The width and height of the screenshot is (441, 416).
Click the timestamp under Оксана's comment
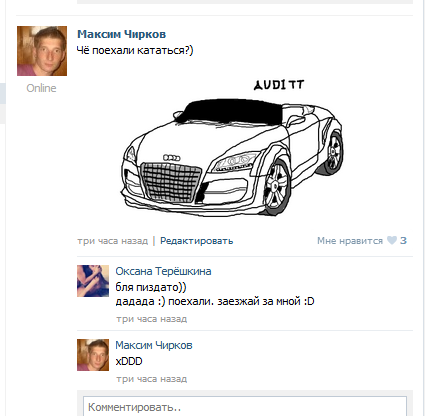(152, 319)
